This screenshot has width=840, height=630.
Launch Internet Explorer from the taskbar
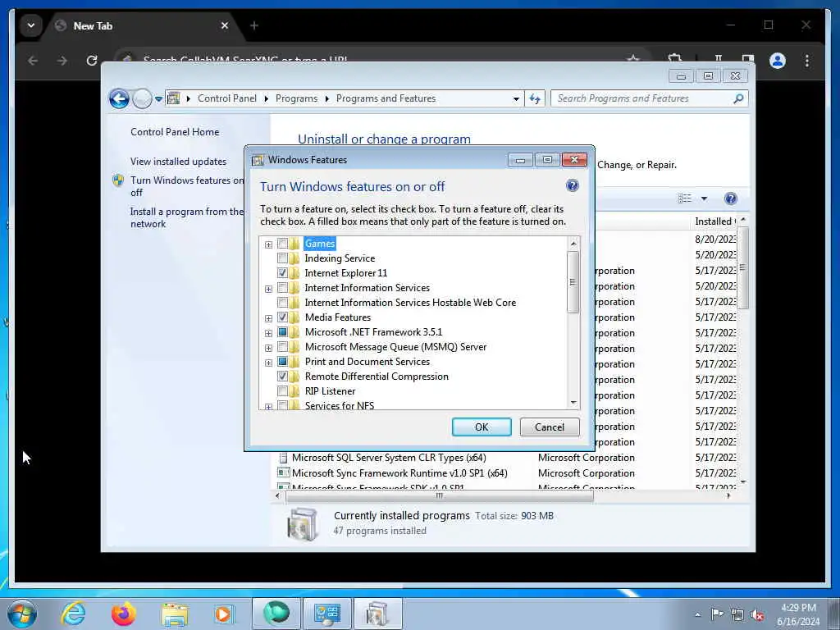73,614
